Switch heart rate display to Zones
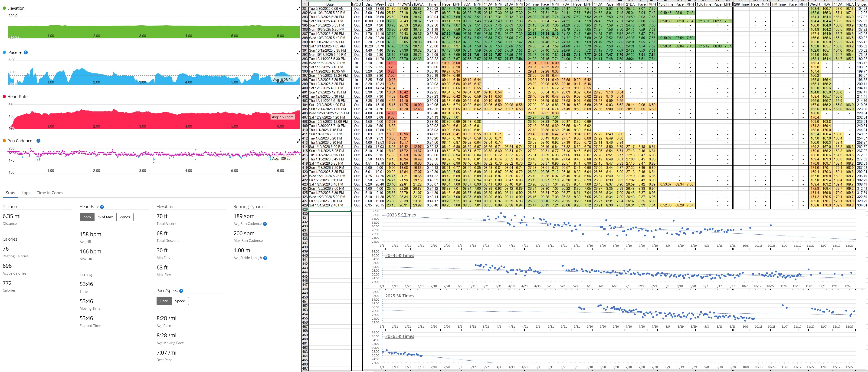Viewport: 868px width, 372px height. [x=125, y=217]
